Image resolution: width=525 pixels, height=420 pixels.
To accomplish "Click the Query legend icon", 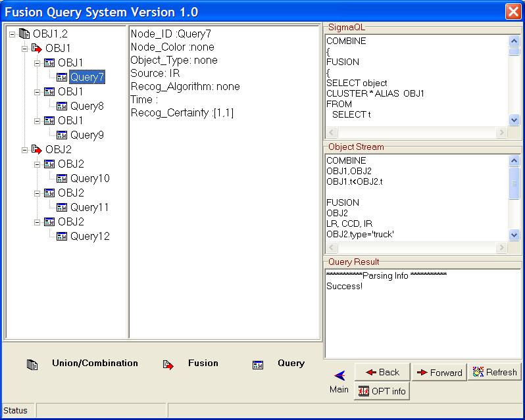I will point(258,365).
